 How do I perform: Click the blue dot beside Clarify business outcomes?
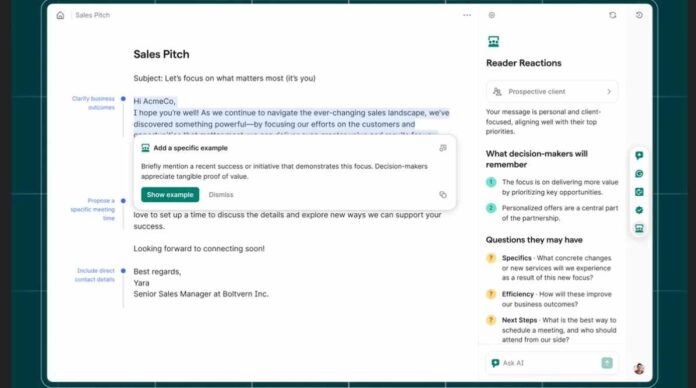pyautogui.click(x=123, y=99)
